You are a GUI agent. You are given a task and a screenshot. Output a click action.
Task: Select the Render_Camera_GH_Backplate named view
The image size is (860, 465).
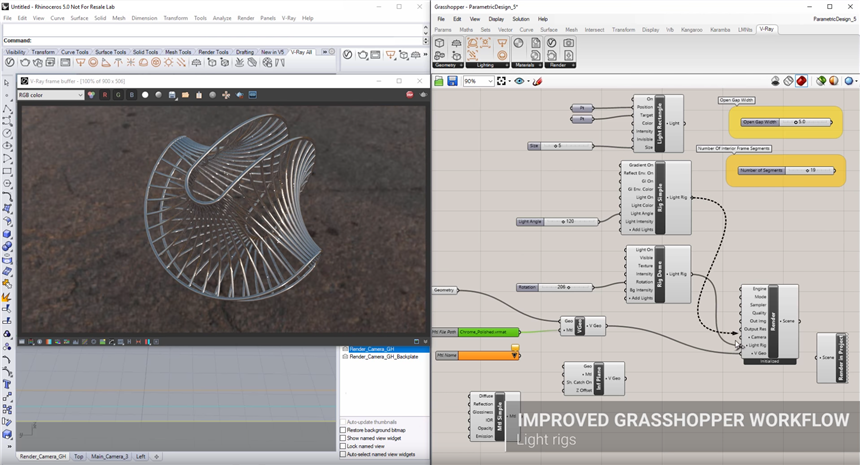coord(384,356)
